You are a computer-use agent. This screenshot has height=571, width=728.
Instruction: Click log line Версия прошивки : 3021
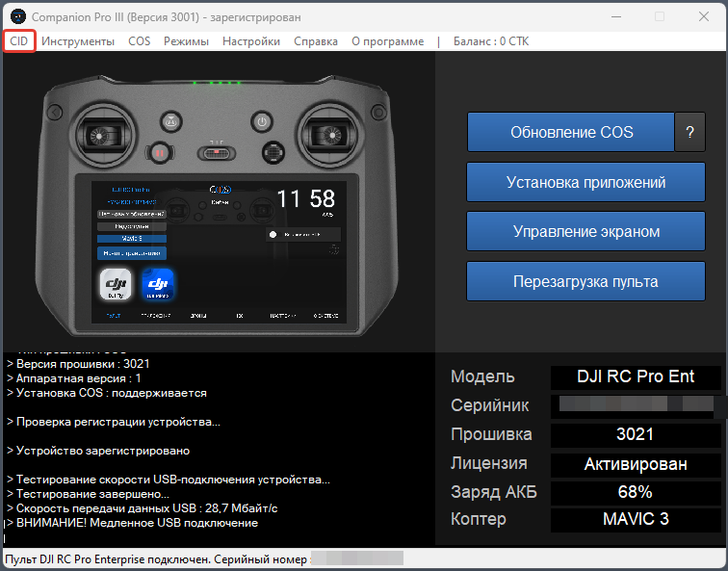pos(78,364)
